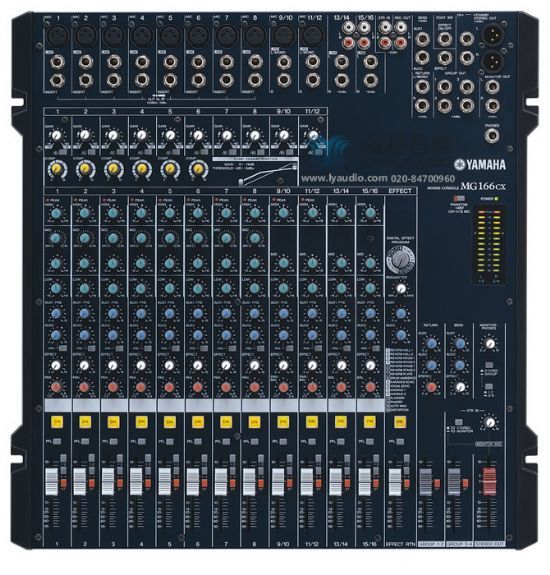Enable the PFL switch on channel 4

[x=142, y=442]
